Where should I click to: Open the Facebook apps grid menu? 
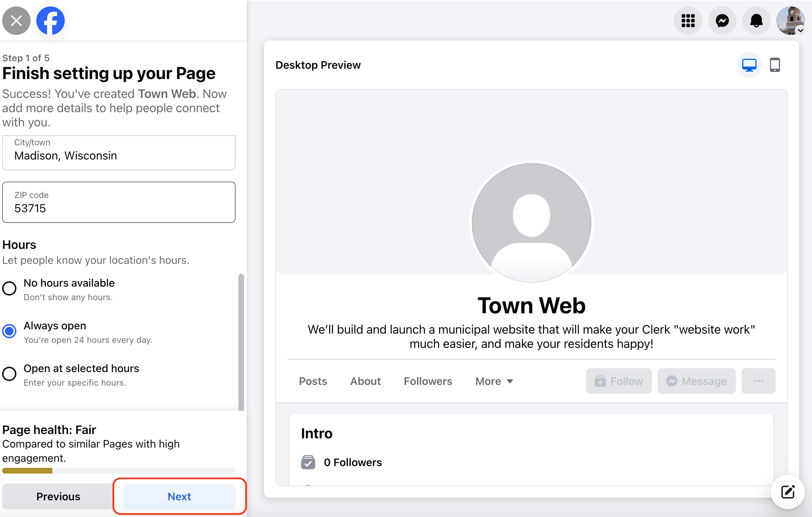(x=688, y=21)
